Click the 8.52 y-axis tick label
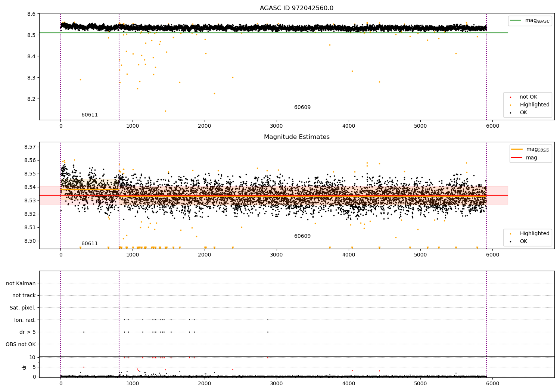The width and height of the screenshot is (560, 392). pos(30,214)
